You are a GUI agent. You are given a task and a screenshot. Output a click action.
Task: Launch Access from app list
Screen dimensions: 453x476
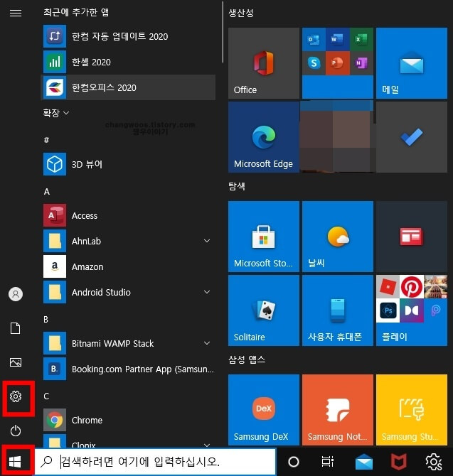click(128, 215)
